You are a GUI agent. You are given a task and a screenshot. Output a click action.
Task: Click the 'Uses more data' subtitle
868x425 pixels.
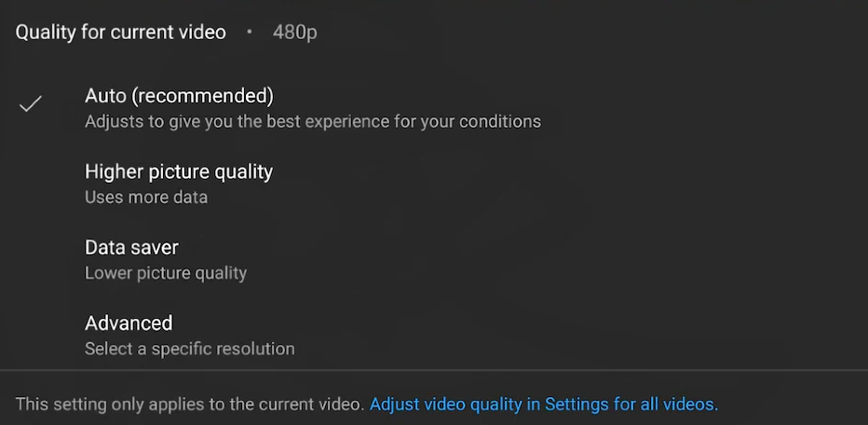click(146, 198)
